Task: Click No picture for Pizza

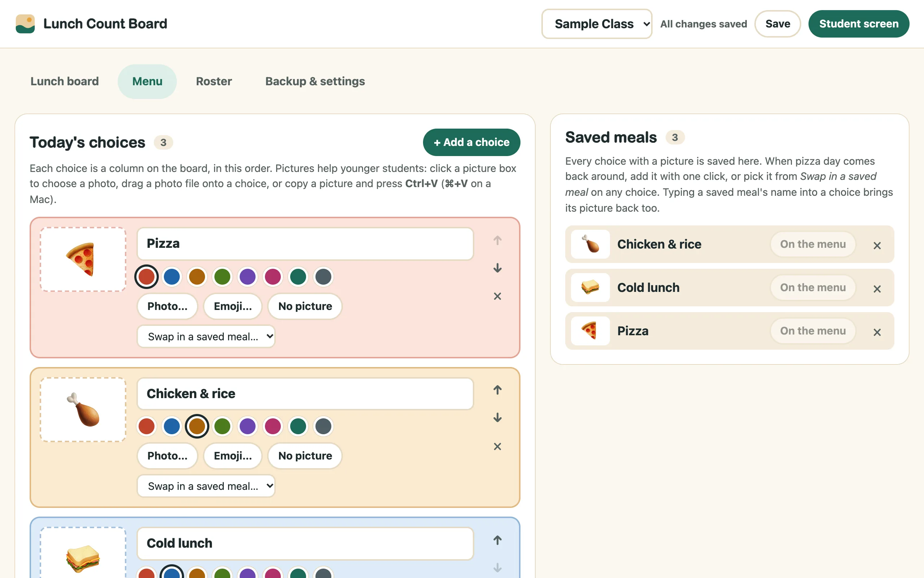Action: [305, 306]
